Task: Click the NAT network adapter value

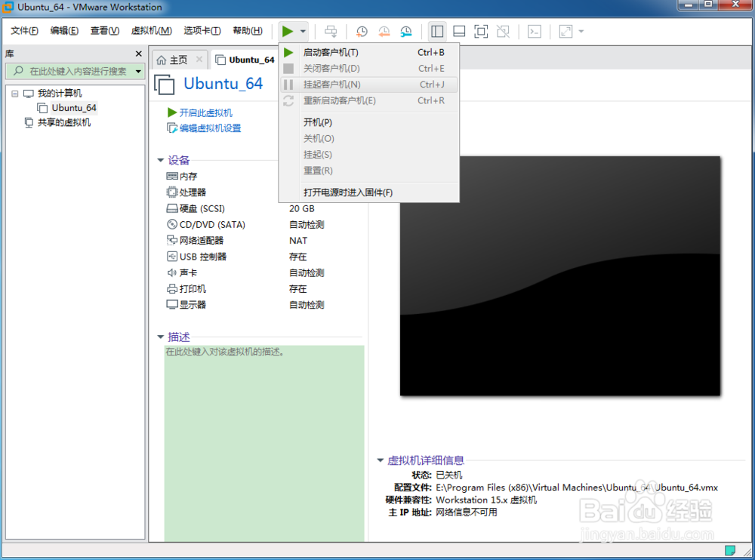Action: 298,240
